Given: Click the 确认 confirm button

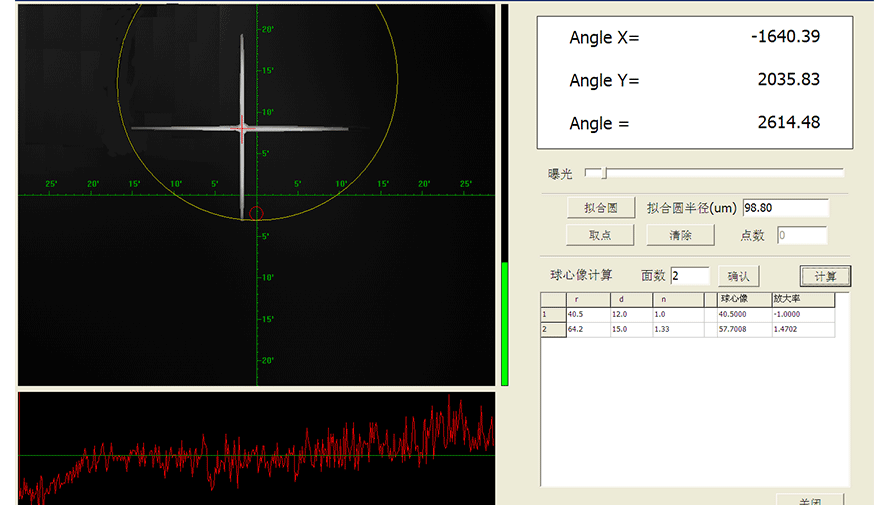Looking at the screenshot, I should tap(738, 276).
